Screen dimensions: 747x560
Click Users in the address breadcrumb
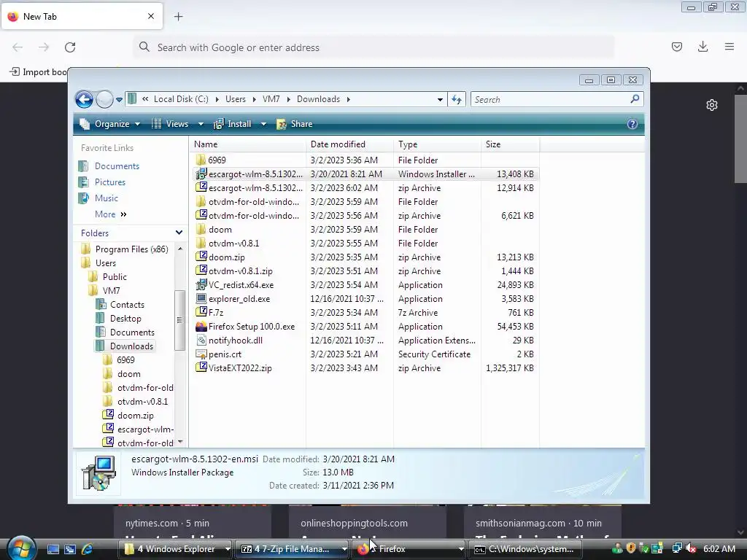click(x=236, y=99)
